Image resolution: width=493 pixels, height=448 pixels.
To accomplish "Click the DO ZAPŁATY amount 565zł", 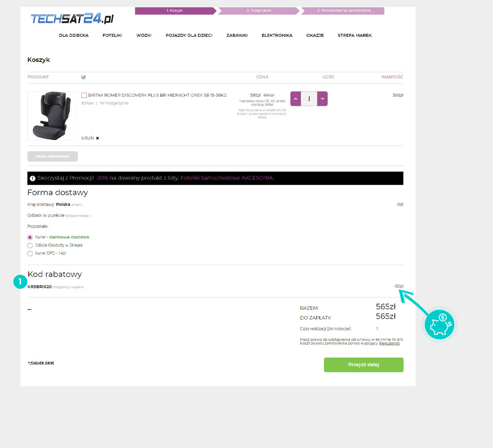I will pos(386,316).
